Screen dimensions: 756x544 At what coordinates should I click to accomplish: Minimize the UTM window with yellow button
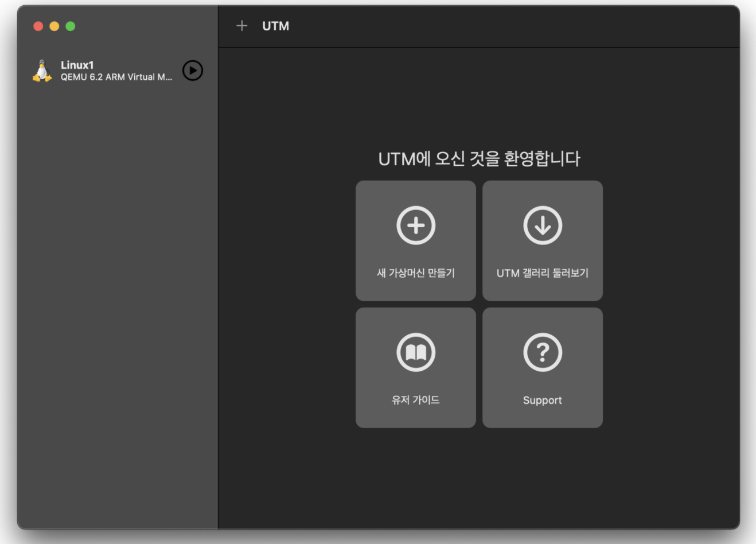tap(54, 26)
